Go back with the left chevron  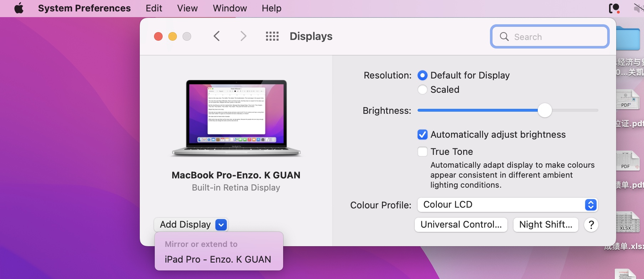(216, 36)
